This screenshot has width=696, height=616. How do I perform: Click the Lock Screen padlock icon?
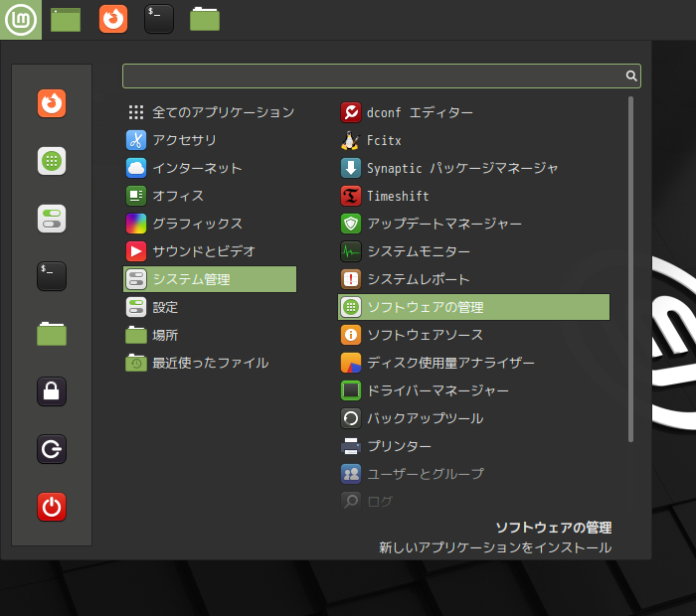pos(52,391)
